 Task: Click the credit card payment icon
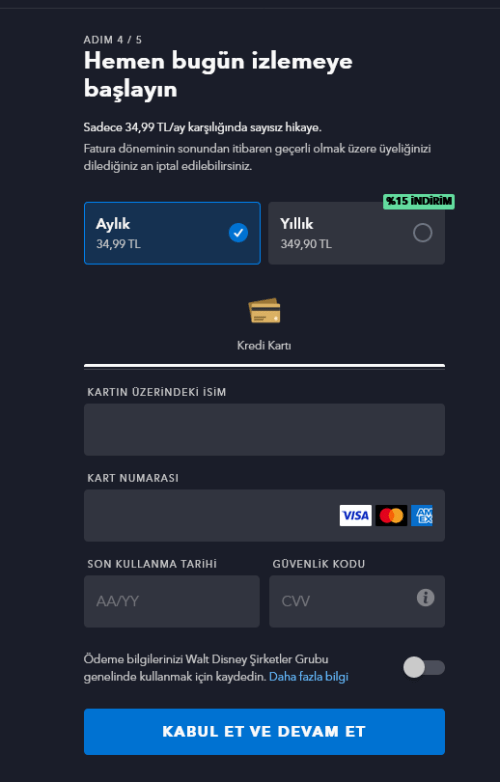pyautogui.click(x=264, y=311)
